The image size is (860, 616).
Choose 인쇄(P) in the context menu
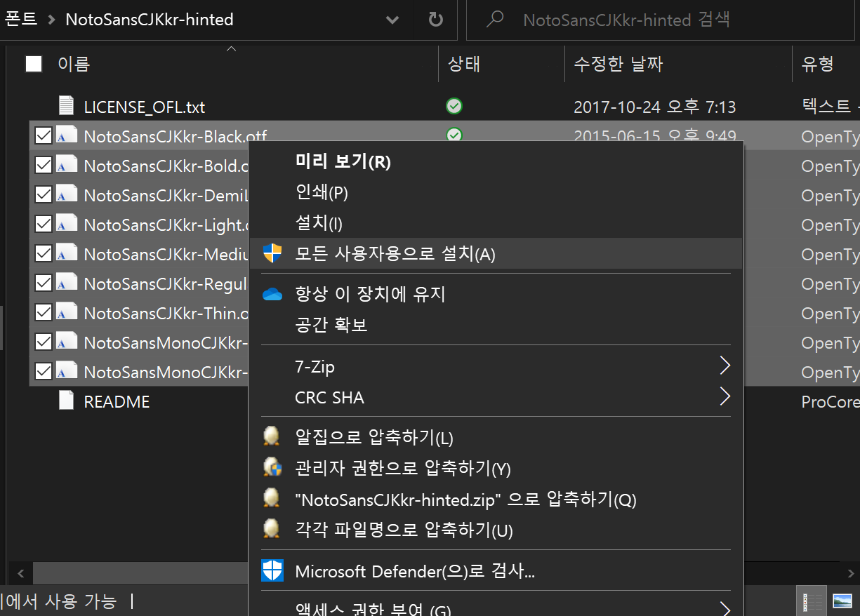[x=496, y=192]
